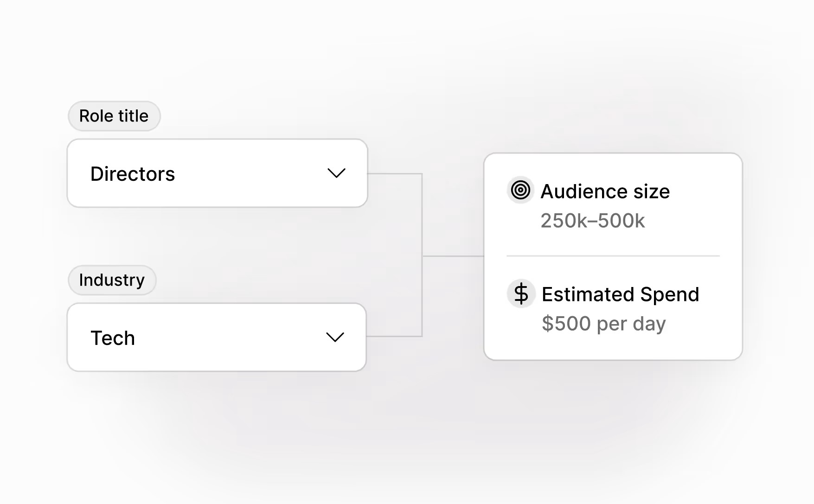Click the Tech text in dropdown
This screenshot has width=814, height=504.
click(113, 338)
